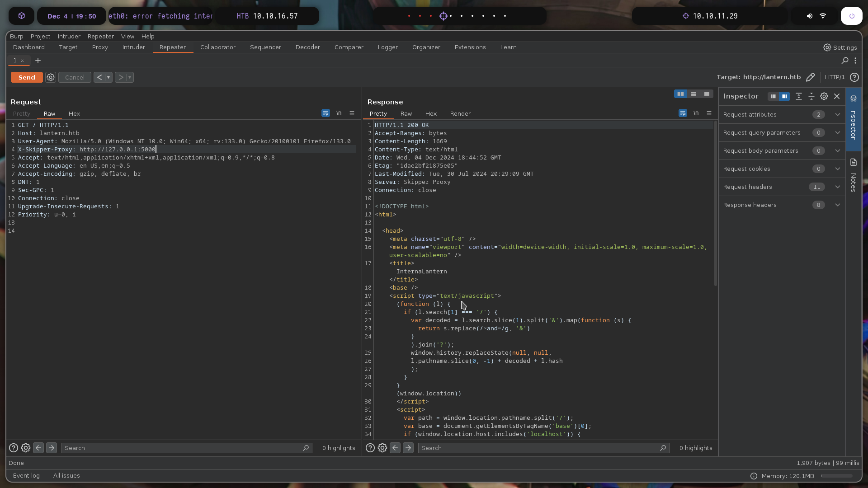
Task: Click the Cancel button
Action: tap(75, 77)
